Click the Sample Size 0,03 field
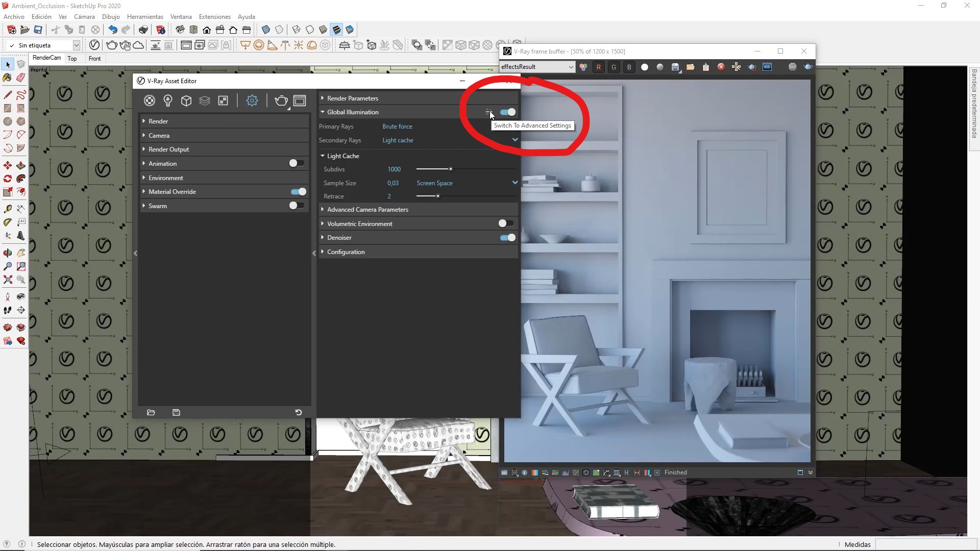The height and width of the screenshot is (551, 980). tap(393, 183)
